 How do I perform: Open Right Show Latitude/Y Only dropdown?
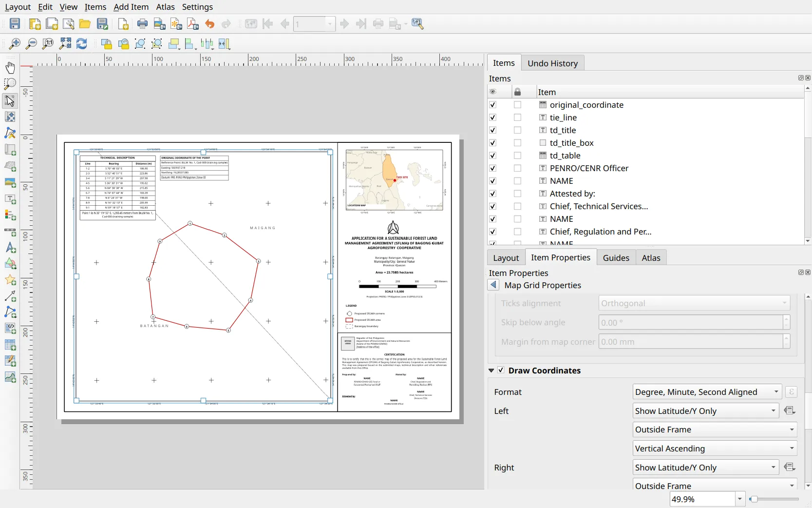[x=706, y=468]
